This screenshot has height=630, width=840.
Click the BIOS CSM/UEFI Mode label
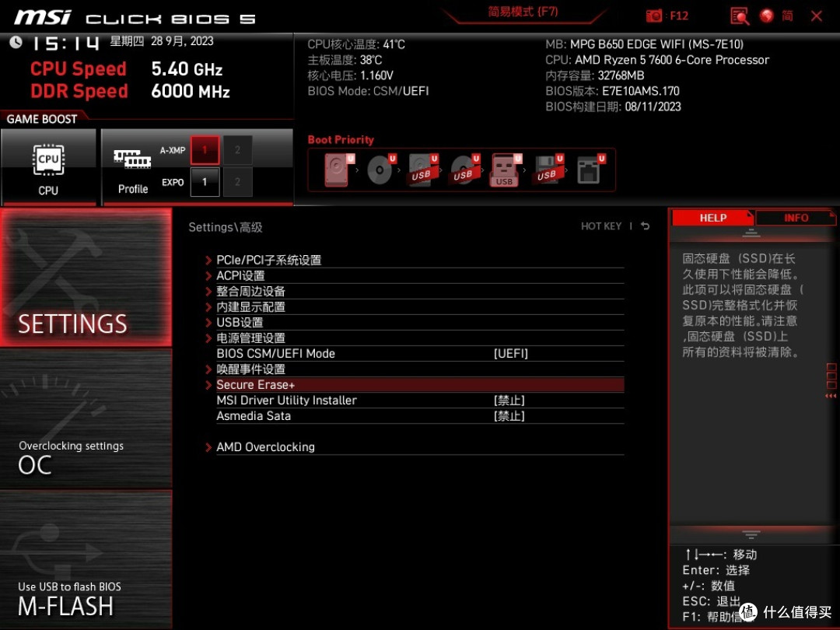click(x=275, y=354)
